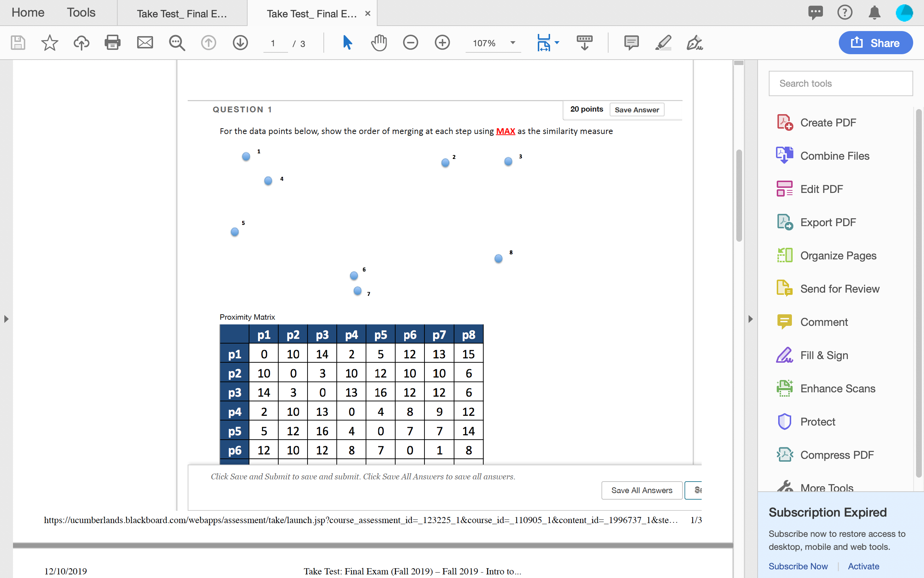Go to previous page arrow
924x578 pixels.
click(x=209, y=43)
